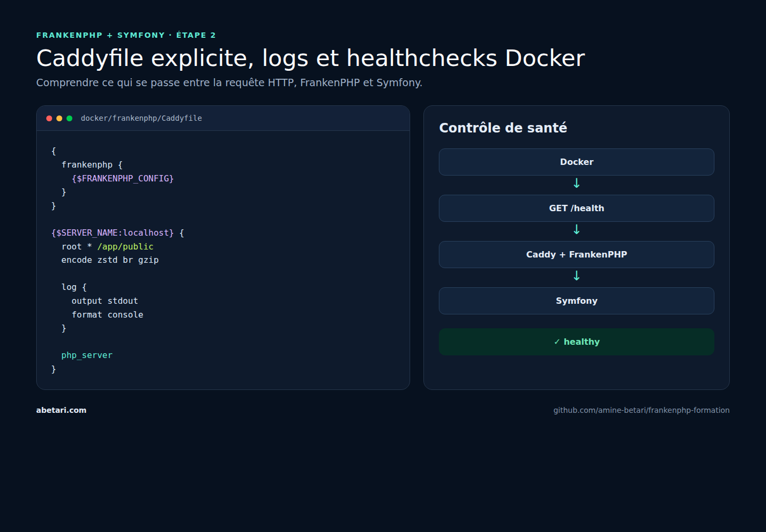Click the "frankenphp {" code line

(92, 165)
